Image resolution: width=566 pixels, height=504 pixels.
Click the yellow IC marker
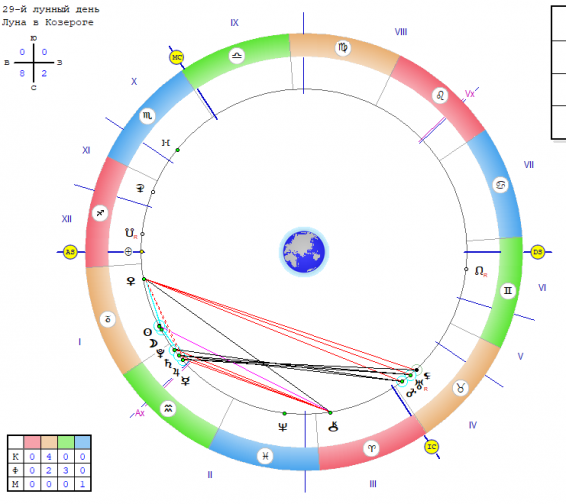coord(431,447)
